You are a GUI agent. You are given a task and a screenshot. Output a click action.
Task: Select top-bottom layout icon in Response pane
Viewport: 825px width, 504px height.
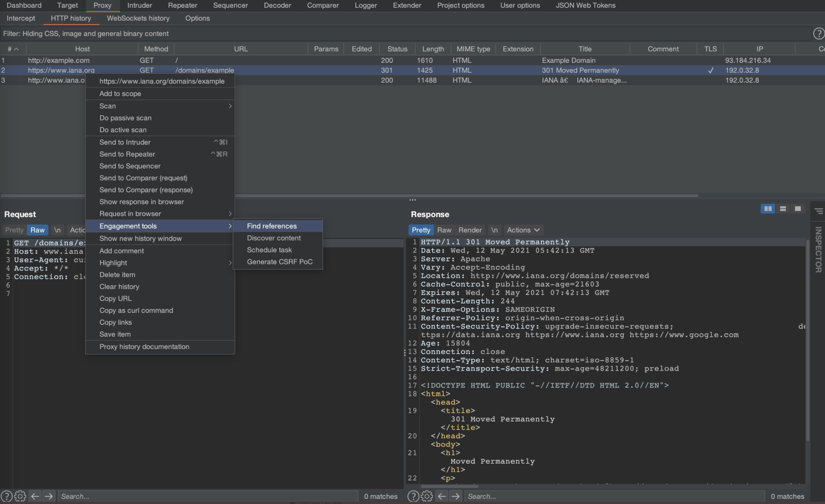[x=783, y=209]
